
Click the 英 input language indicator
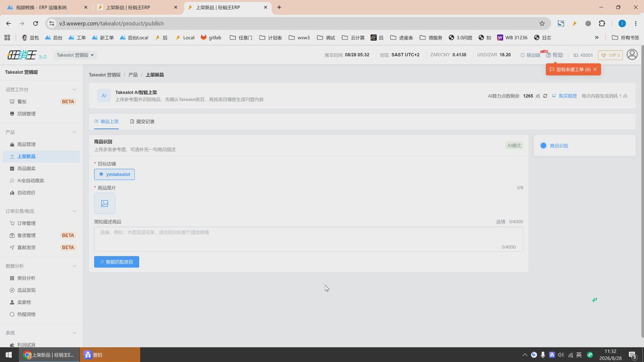tap(579, 355)
